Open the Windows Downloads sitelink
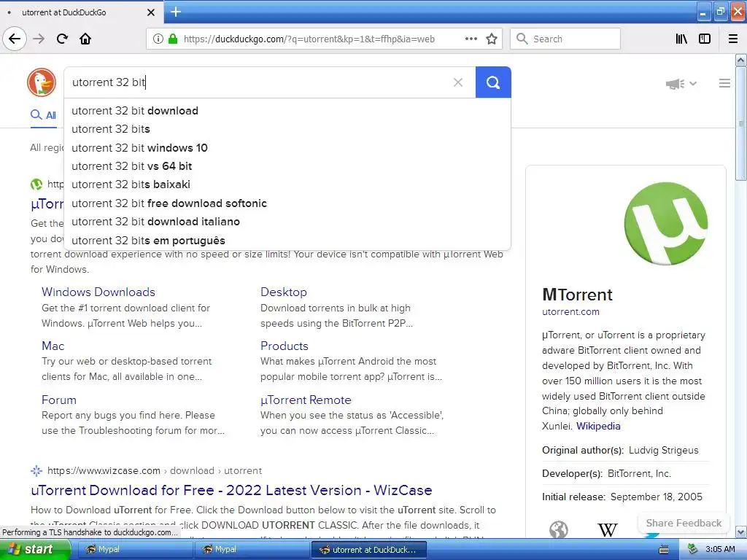The image size is (747, 560). pos(98,292)
